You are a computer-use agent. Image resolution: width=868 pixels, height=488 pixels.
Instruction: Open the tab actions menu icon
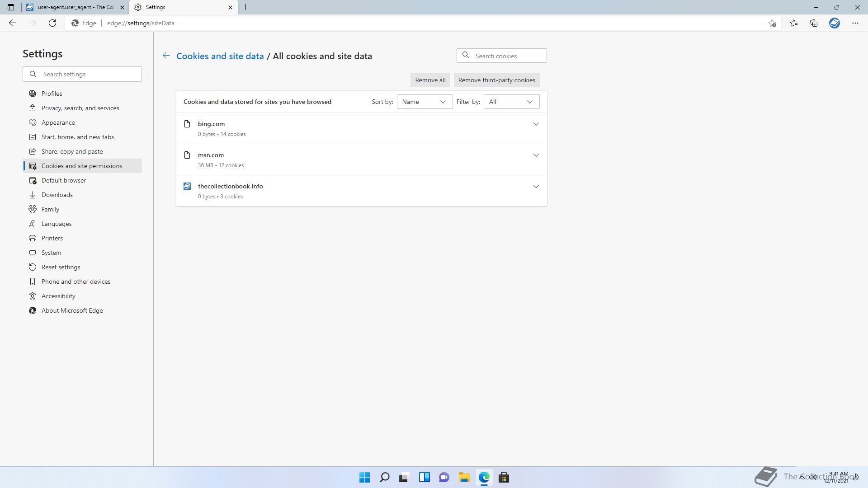pyautogui.click(x=11, y=7)
